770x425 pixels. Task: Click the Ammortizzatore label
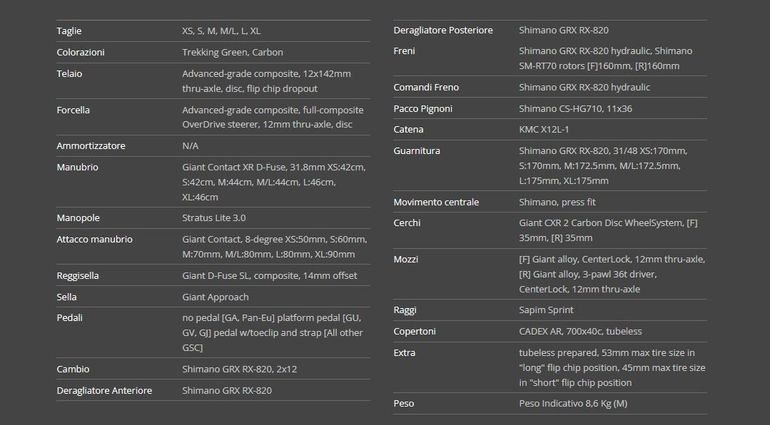click(90, 146)
